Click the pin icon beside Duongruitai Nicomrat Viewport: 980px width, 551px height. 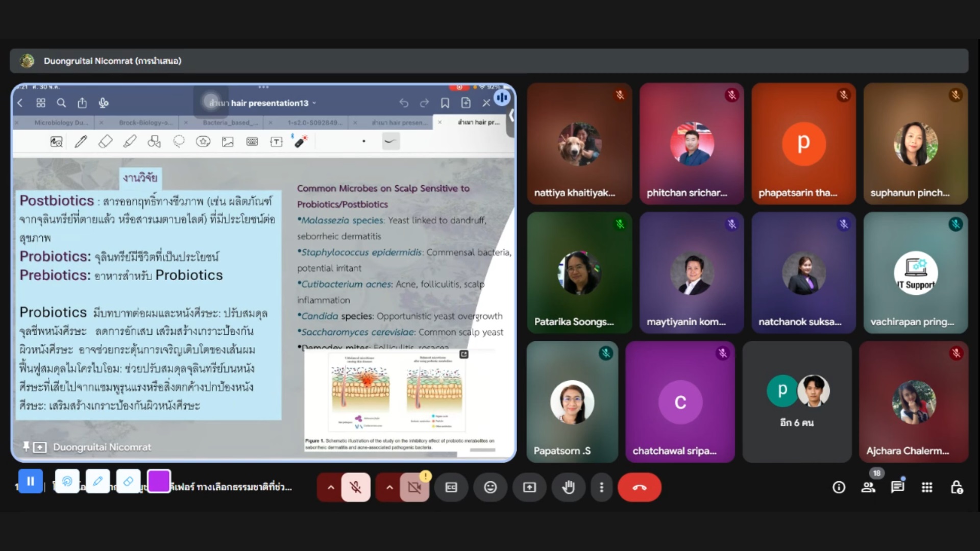(x=26, y=447)
